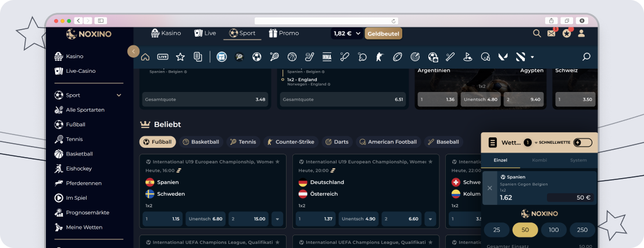
Task: Select the WC 26 tournament icon
Action: coord(221,56)
